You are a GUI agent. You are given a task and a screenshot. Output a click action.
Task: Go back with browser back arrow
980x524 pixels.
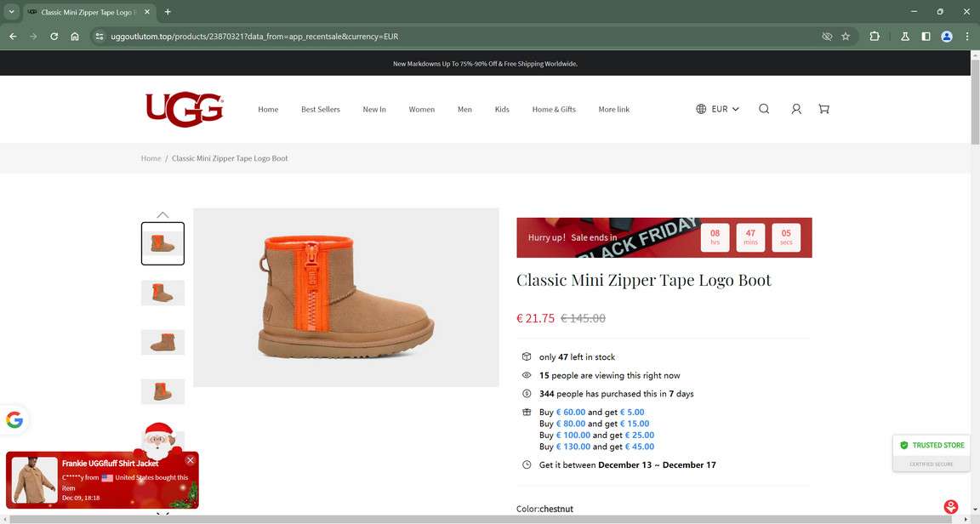point(13,37)
